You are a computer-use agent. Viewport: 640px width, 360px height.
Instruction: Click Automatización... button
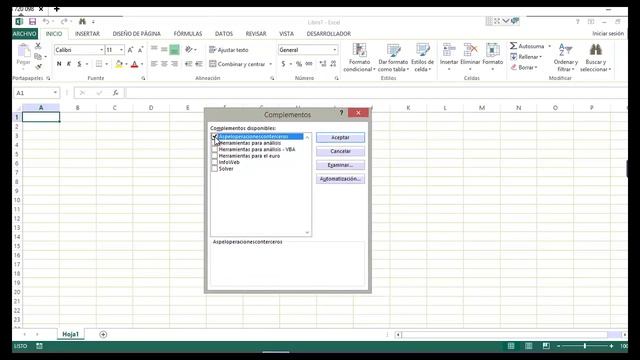pyautogui.click(x=340, y=179)
